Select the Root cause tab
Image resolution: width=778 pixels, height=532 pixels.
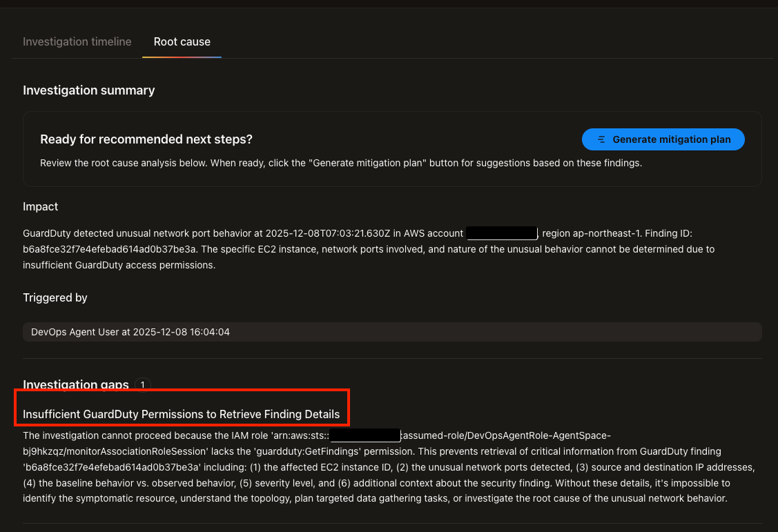tap(182, 41)
